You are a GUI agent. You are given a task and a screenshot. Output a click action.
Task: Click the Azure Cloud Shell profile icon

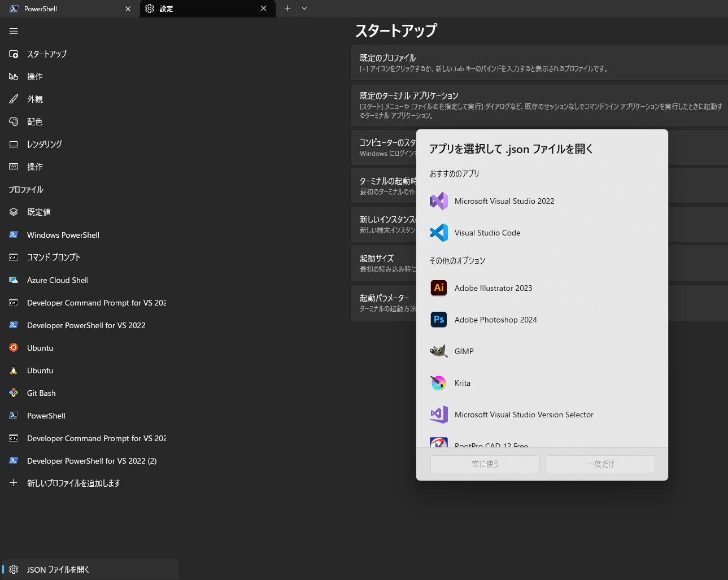tap(14, 280)
